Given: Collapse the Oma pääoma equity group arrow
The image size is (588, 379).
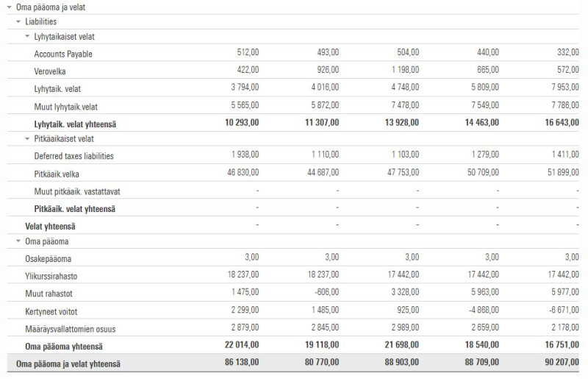Looking at the screenshot, I should 18,241.
